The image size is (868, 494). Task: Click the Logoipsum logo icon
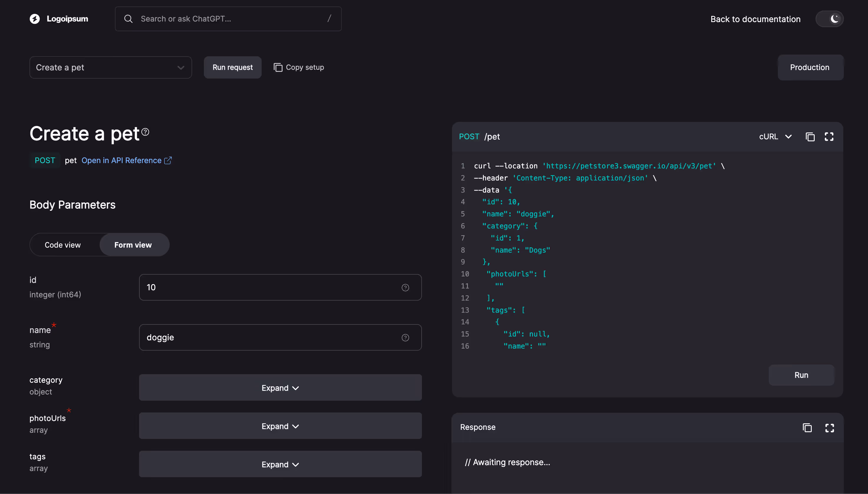[35, 19]
